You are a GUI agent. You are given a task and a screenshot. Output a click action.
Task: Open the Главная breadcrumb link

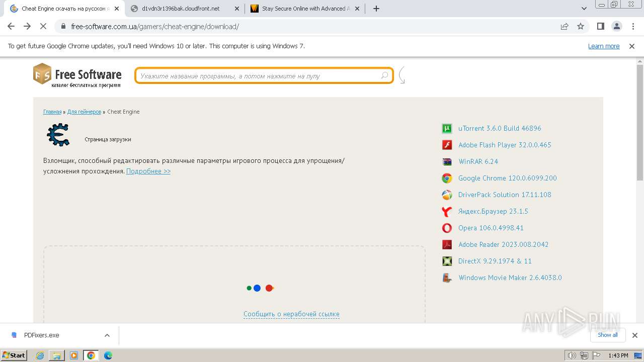[52, 112]
